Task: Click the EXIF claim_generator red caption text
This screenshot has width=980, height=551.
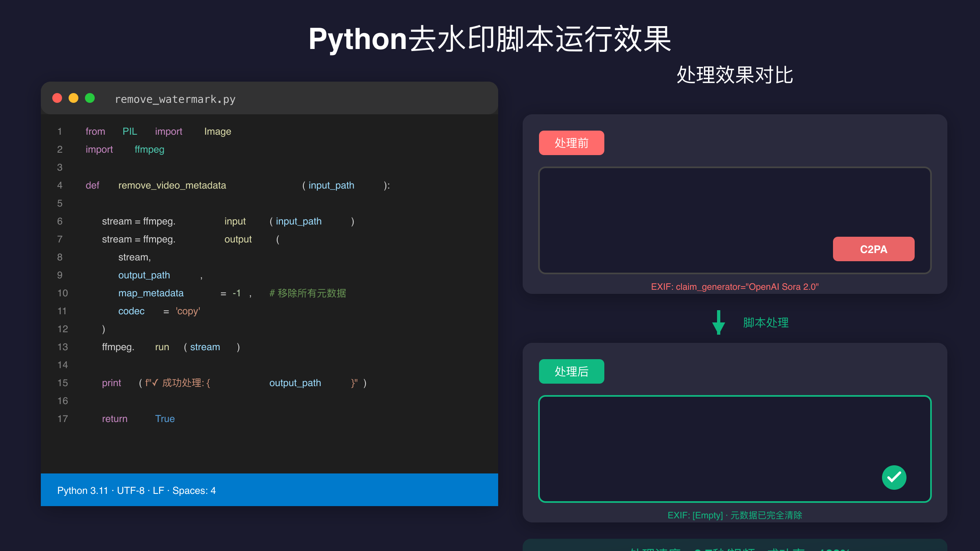Action: 735,287
